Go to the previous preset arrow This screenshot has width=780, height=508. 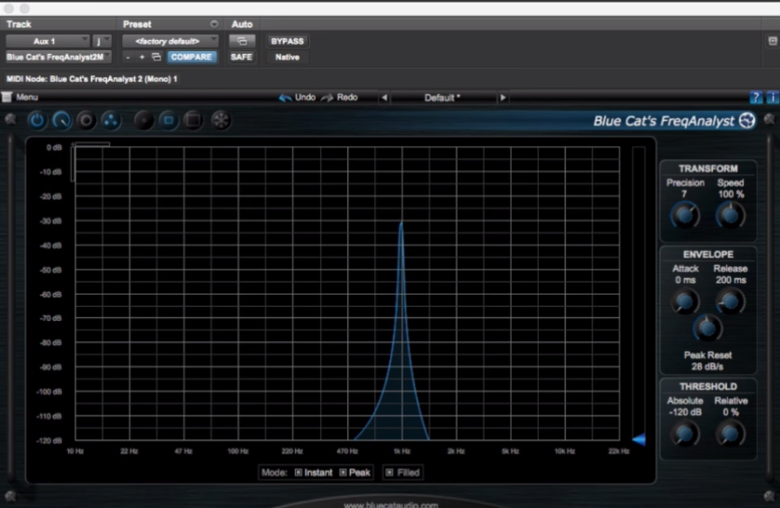(385, 98)
